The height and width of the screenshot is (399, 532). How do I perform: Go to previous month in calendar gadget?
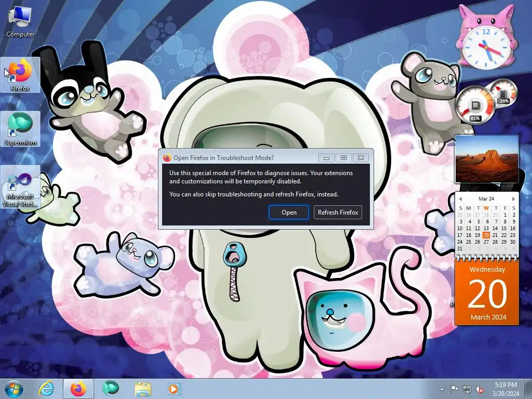(460, 199)
